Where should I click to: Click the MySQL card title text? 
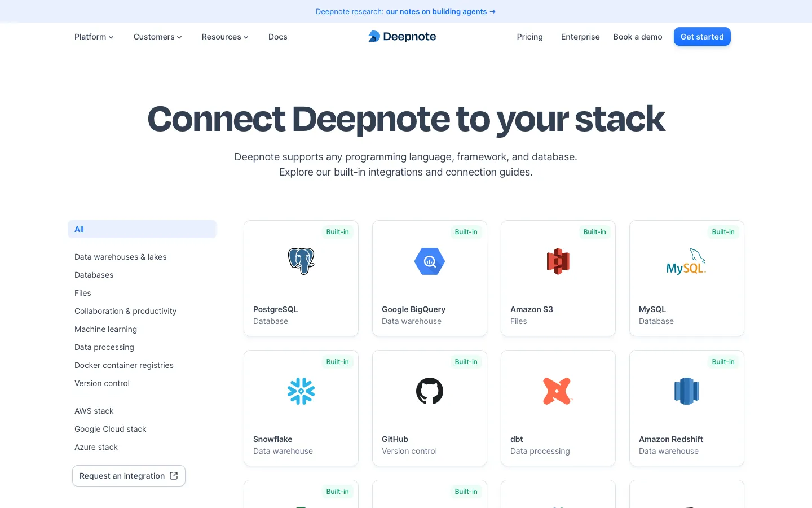(652, 309)
